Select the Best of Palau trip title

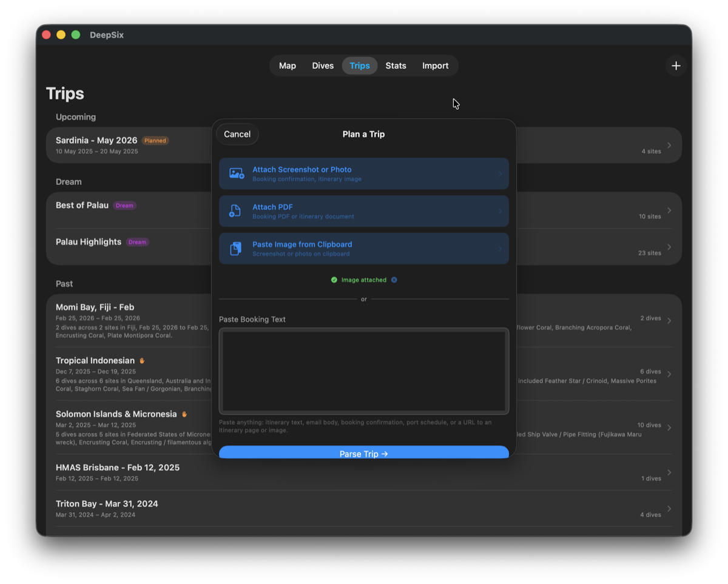pyautogui.click(x=82, y=205)
